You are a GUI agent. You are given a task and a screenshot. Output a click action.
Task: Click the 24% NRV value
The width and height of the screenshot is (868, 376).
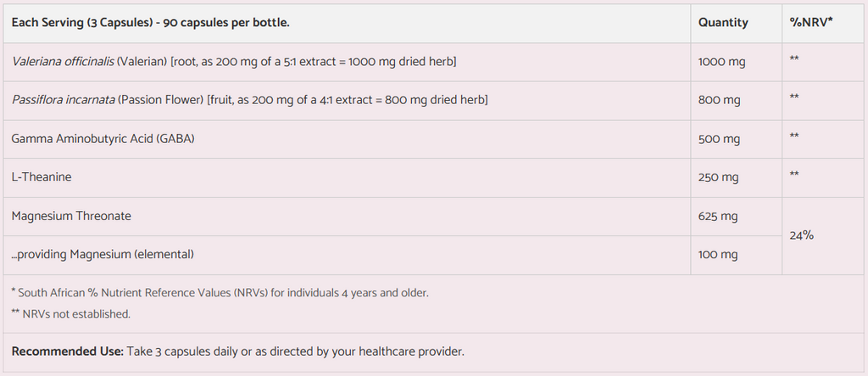[801, 235]
